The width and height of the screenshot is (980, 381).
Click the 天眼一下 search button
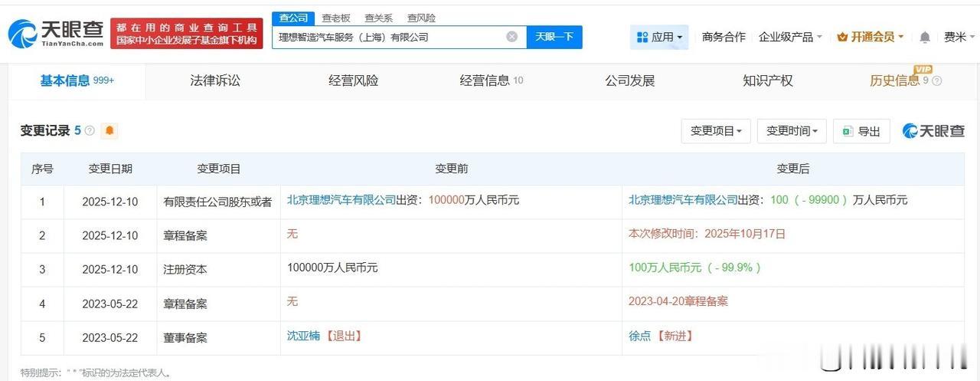[x=554, y=37]
